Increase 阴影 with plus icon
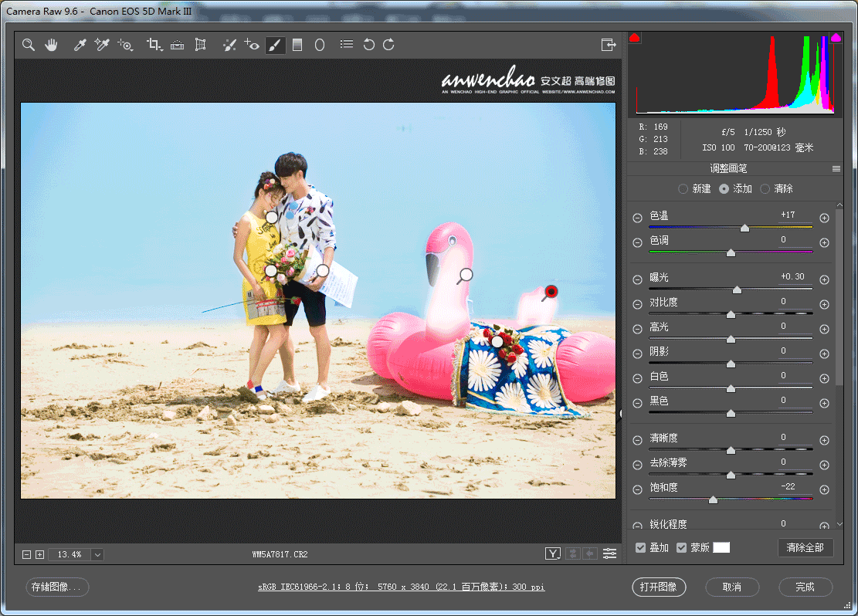 [x=824, y=354]
